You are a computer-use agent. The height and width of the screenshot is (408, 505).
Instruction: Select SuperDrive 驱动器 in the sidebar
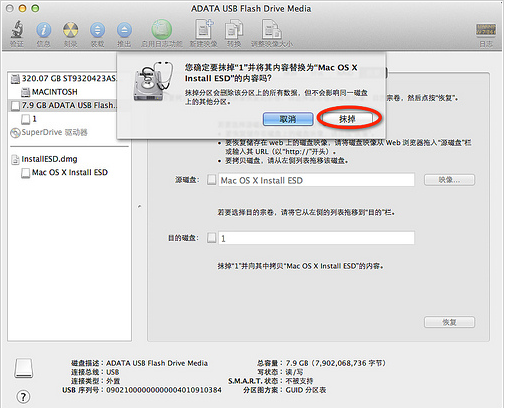coord(49,132)
